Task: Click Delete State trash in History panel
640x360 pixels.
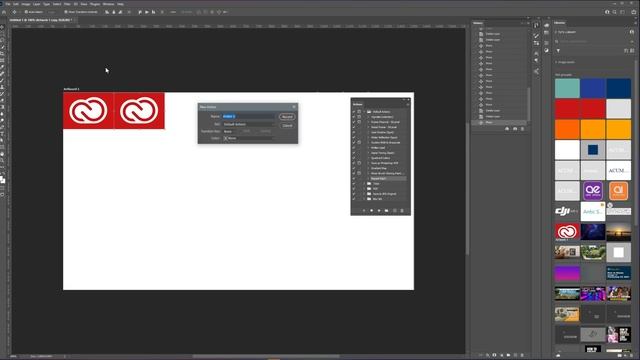Action: click(522, 129)
